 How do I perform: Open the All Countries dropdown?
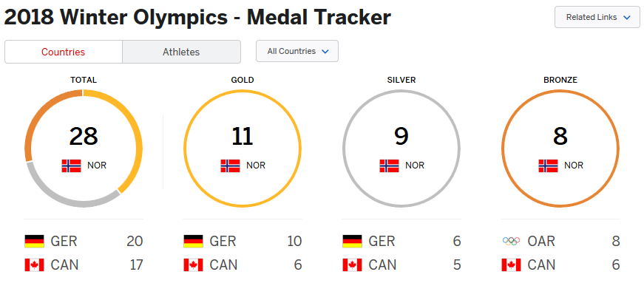[x=297, y=51]
